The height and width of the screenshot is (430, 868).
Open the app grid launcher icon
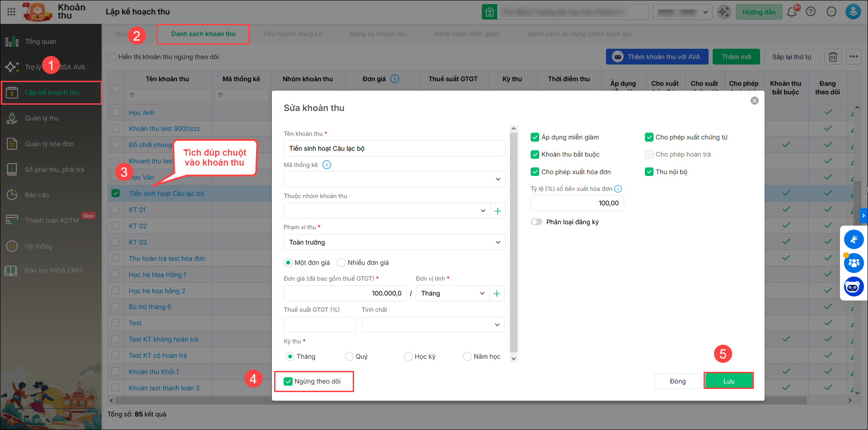click(11, 12)
